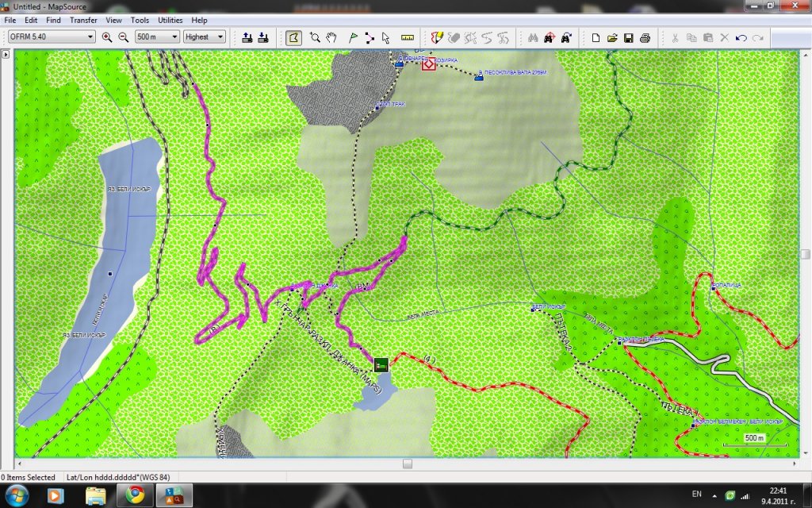
Task: Click the Find binoculars icon
Action: coord(533,37)
